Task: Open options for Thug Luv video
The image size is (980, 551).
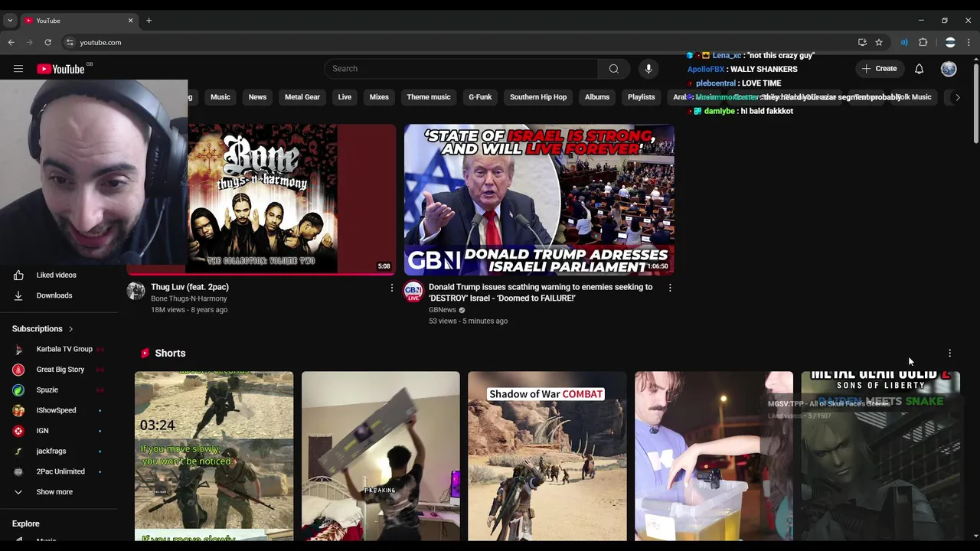Action: tap(392, 288)
